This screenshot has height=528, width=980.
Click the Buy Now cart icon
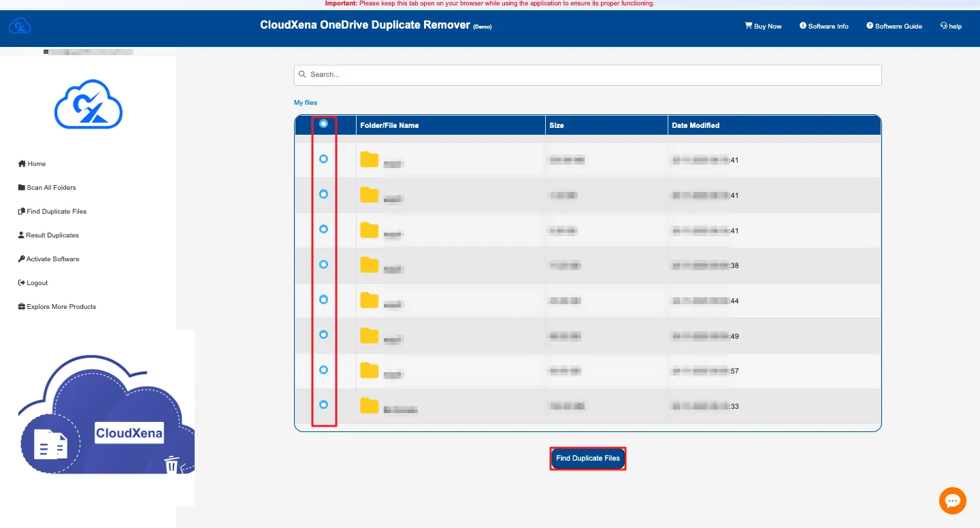point(749,26)
